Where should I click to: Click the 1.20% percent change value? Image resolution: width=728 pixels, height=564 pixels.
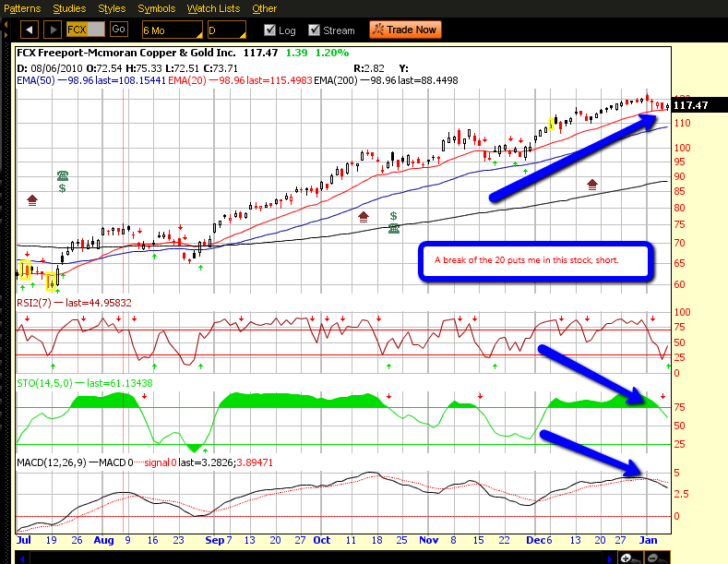[332, 53]
